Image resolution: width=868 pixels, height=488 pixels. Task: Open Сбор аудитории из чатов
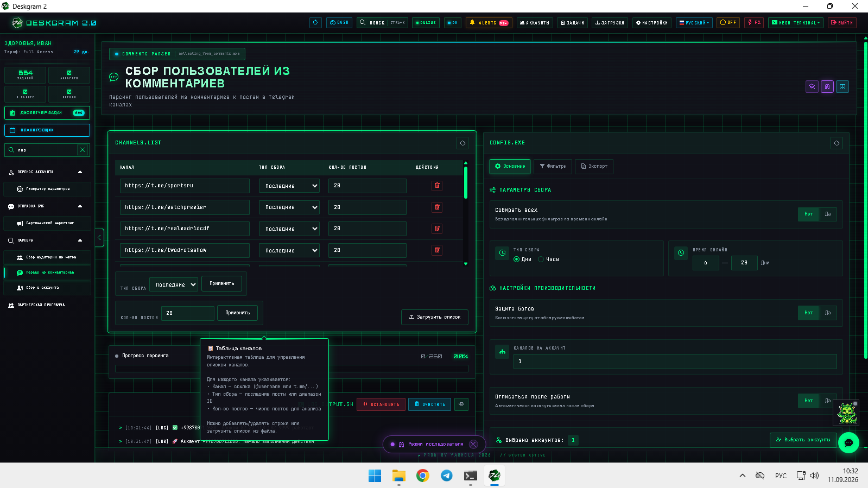[x=47, y=257]
